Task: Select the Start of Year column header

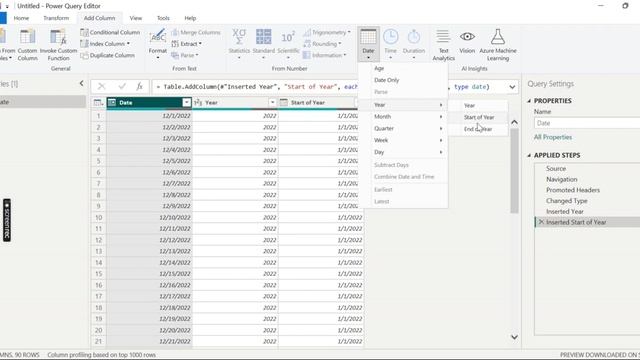Action: click(x=318, y=102)
